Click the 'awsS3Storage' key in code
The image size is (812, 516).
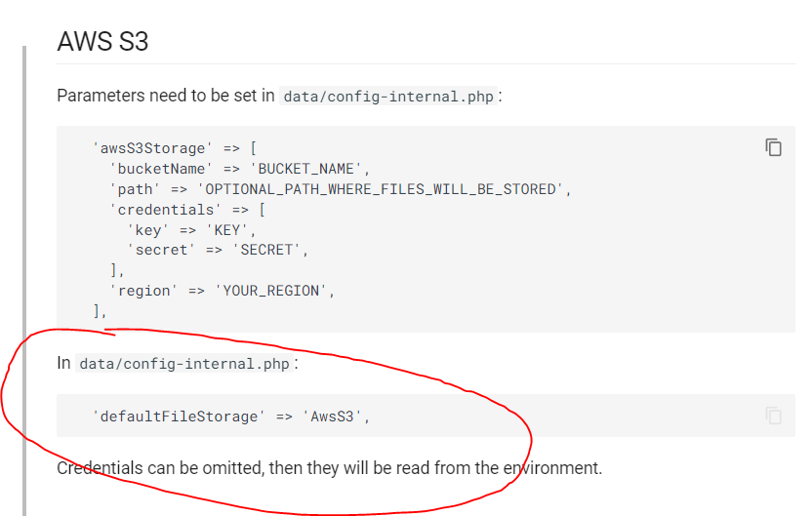point(150,149)
